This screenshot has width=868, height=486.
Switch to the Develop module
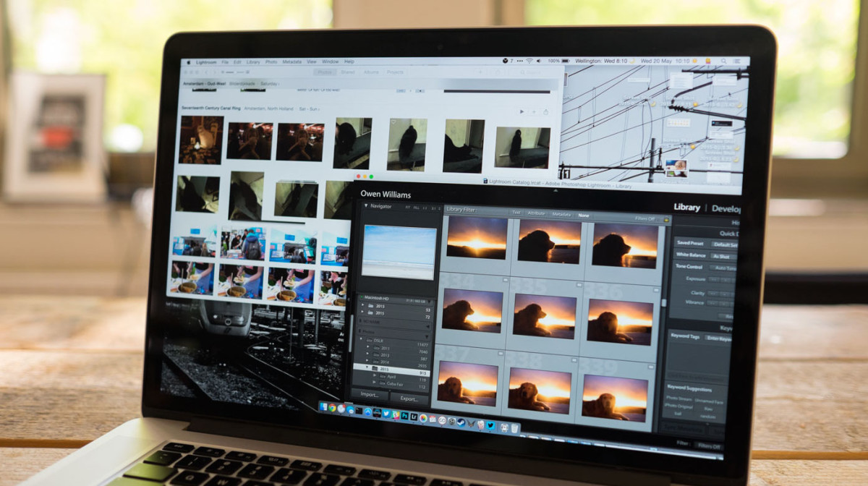pos(726,208)
